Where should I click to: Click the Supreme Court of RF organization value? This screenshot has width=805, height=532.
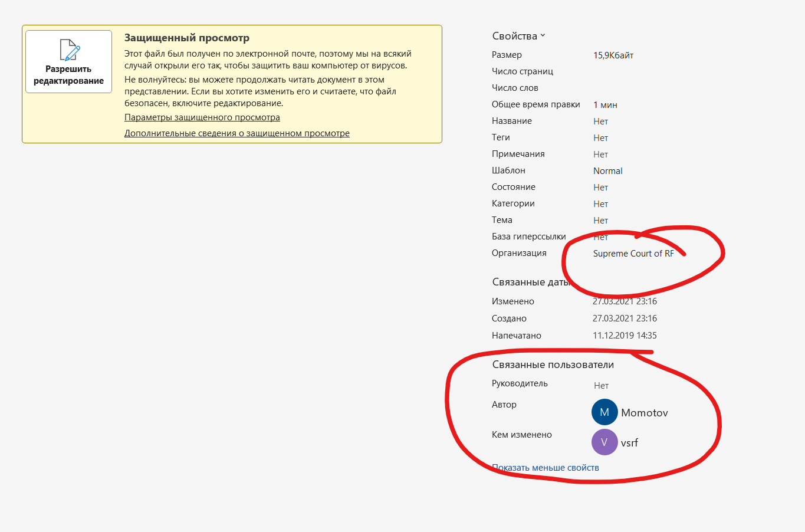(x=633, y=254)
